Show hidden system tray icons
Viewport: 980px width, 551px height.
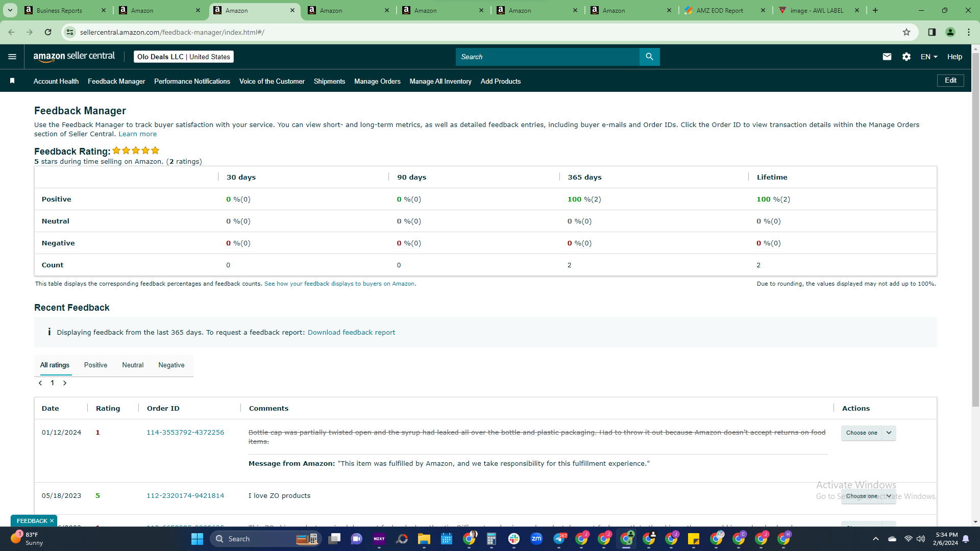pos(876,539)
